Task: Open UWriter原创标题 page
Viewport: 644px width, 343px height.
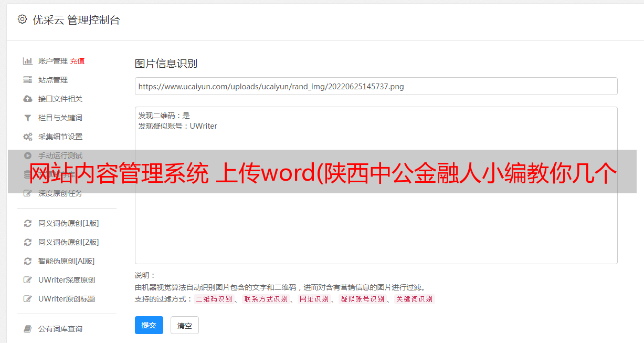Action: (67, 299)
